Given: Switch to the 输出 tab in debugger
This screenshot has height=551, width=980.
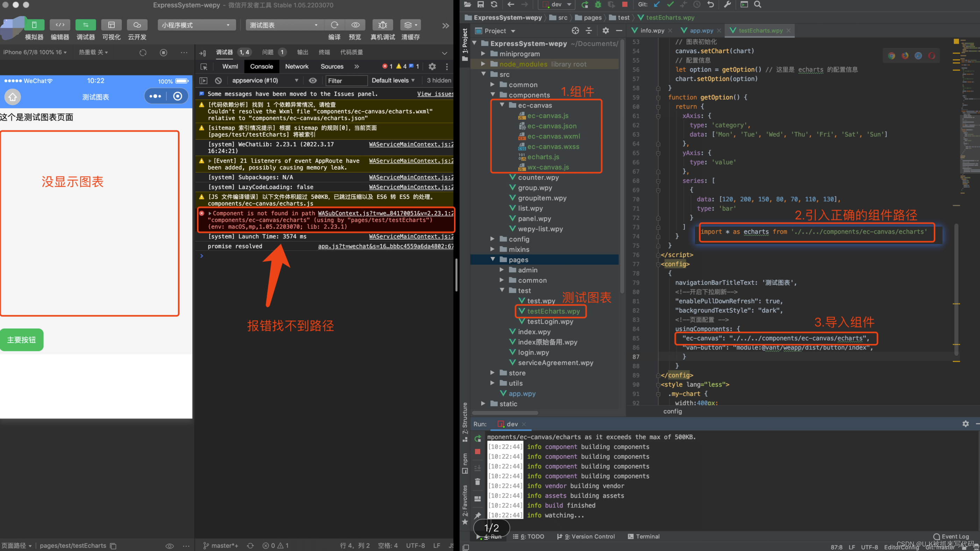Looking at the screenshot, I should tap(303, 52).
